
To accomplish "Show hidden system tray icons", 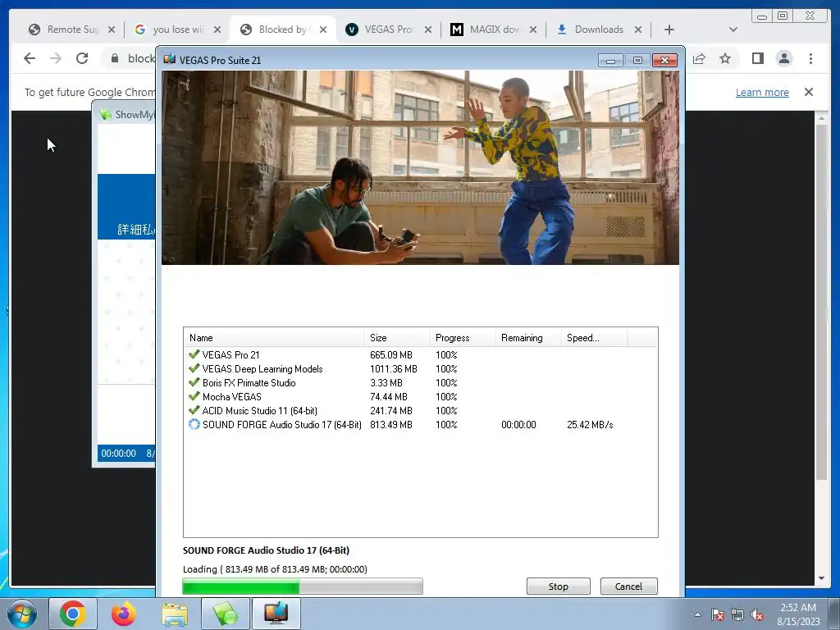I will 697,614.
